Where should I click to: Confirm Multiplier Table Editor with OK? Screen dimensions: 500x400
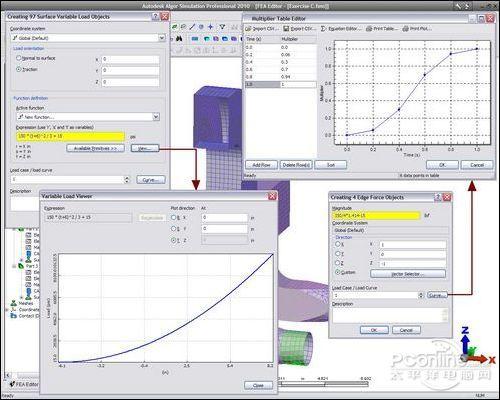click(442, 165)
